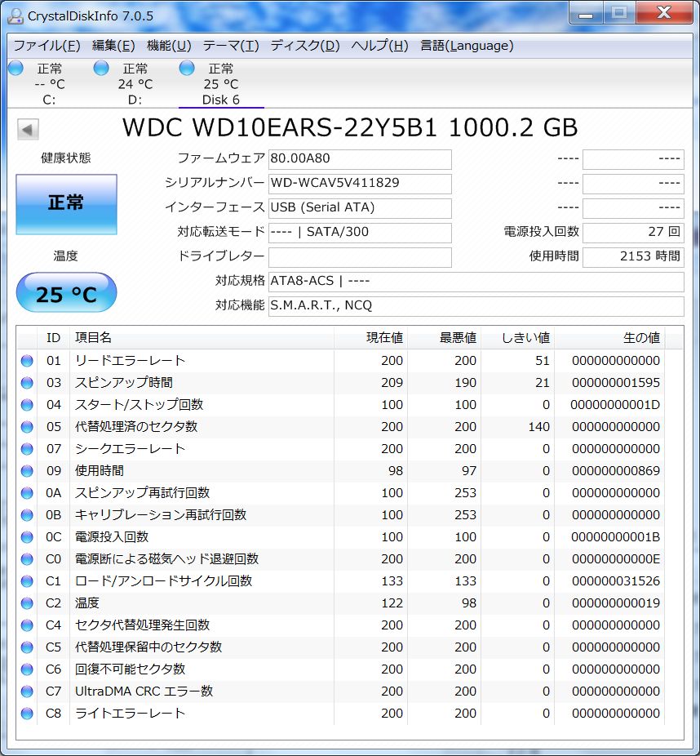Click the 最悪値 column header

pyautogui.click(x=444, y=338)
